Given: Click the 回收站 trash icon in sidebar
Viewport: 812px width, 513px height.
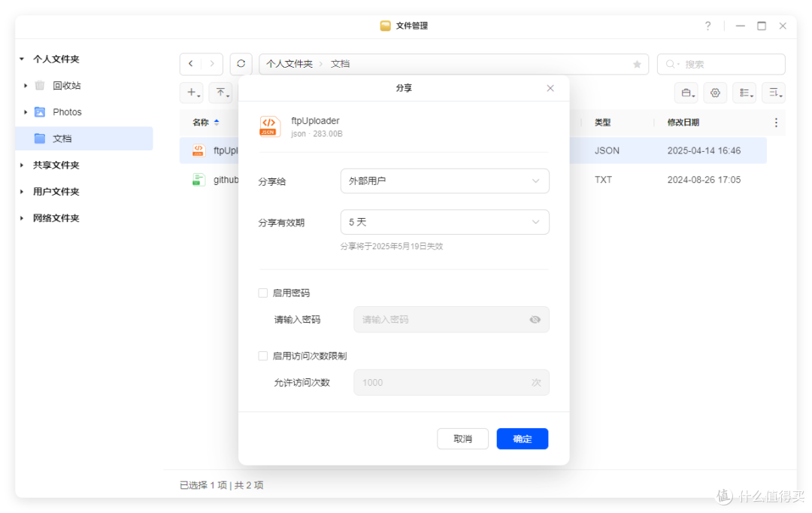Looking at the screenshot, I should pos(40,86).
